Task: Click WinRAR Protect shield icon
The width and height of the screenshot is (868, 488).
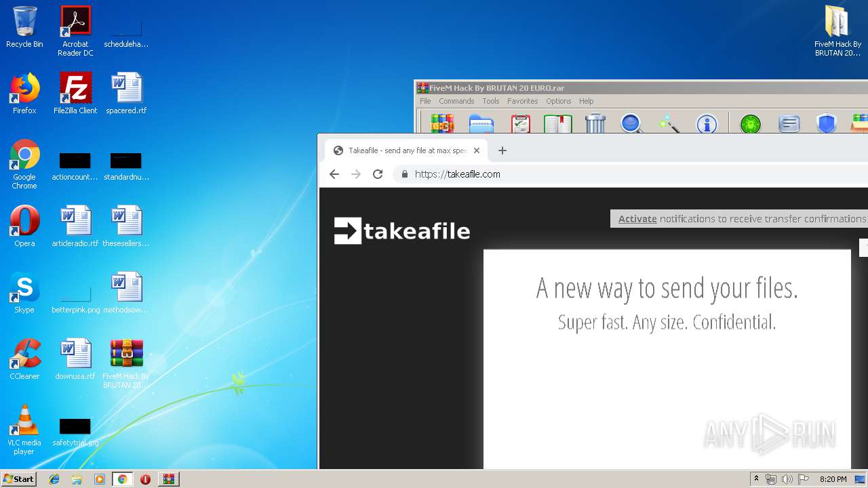Action: 826,124
